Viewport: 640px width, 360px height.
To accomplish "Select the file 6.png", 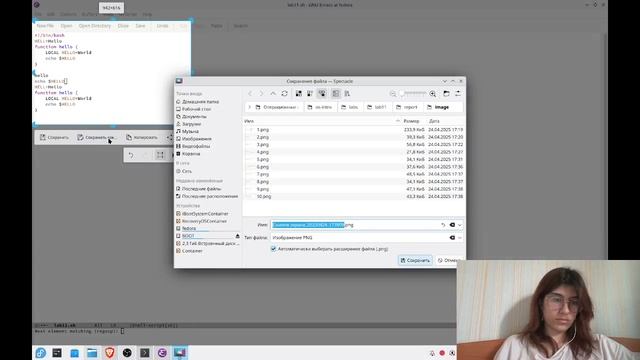I will (x=262, y=167).
